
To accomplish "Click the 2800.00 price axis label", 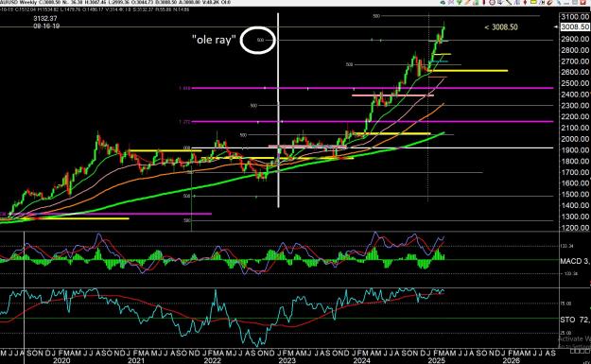I will point(575,50).
